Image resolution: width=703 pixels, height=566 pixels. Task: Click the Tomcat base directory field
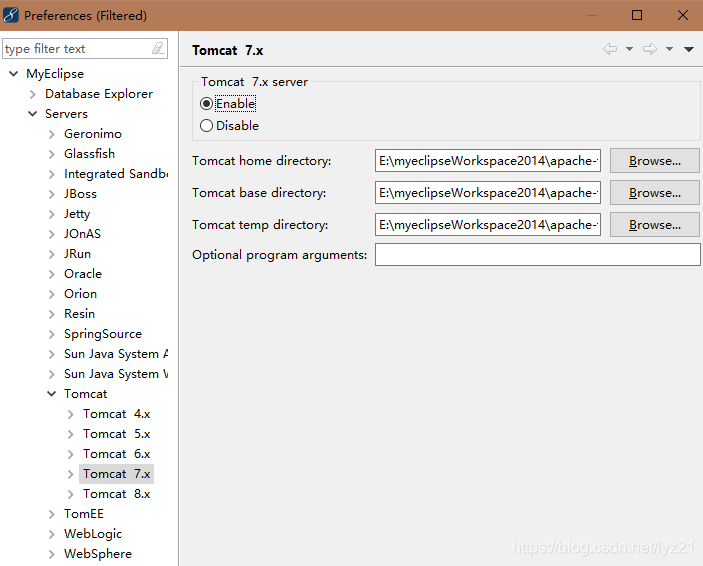[x=488, y=192]
